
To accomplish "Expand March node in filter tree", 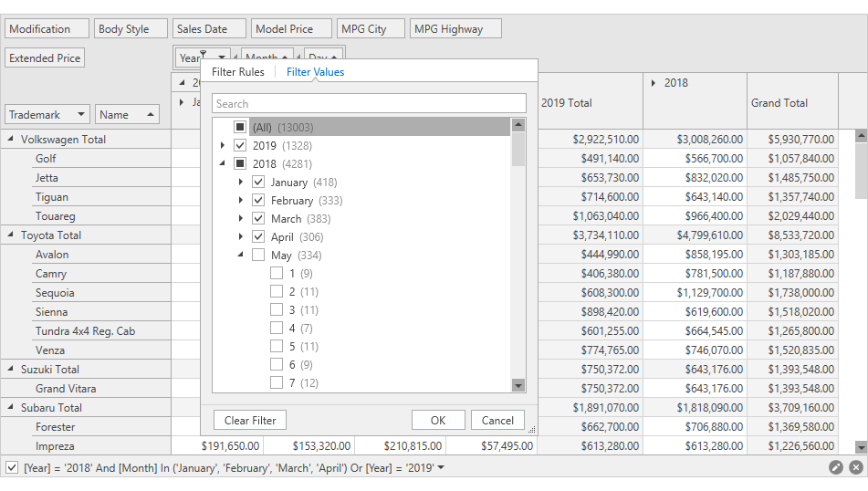I will [x=241, y=218].
